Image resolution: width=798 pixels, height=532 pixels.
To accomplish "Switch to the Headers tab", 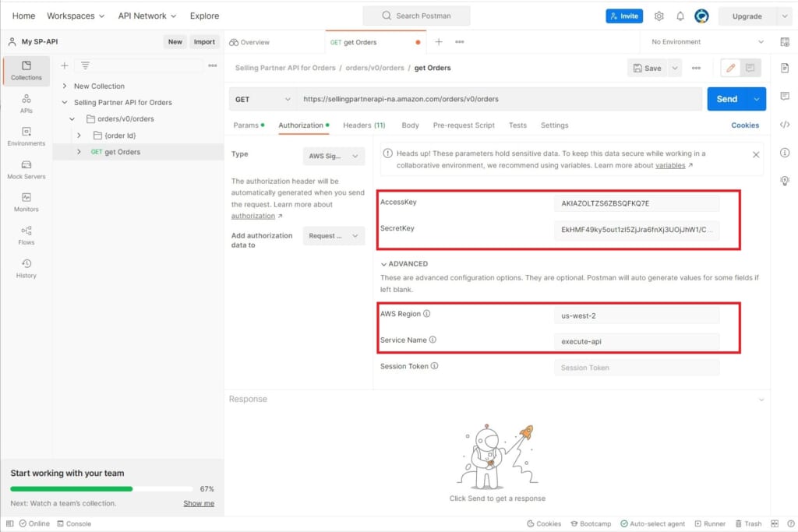I will (364, 125).
